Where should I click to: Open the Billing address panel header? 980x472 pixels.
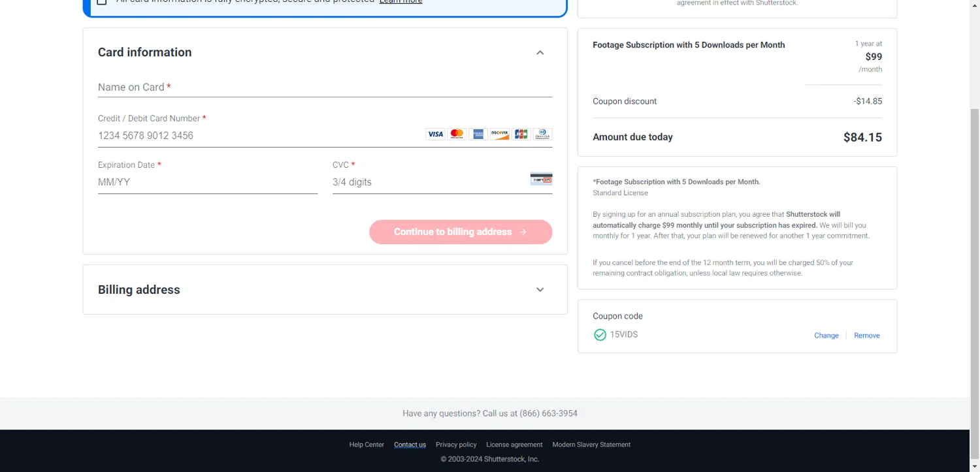click(325, 290)
